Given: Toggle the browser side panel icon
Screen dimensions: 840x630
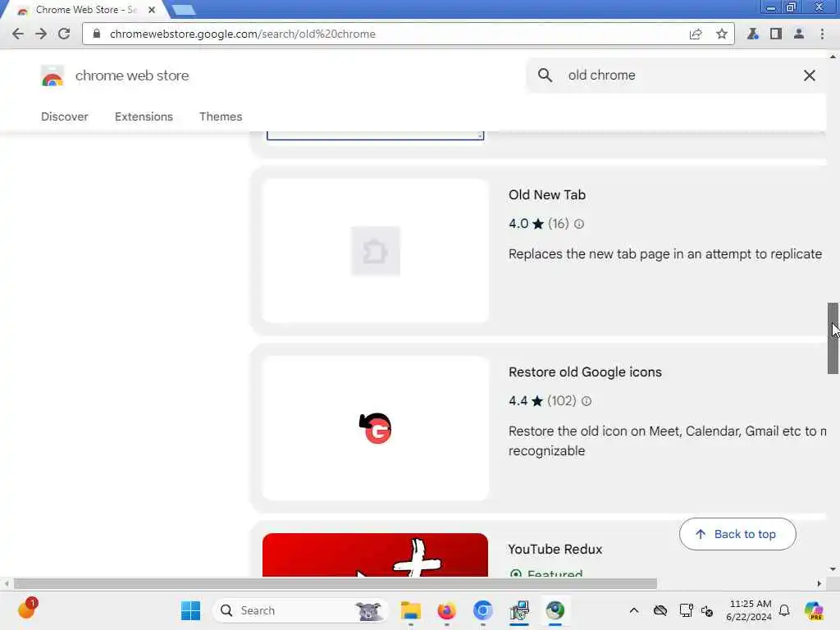Looking at the screenshot, I should (x=775, y=34).
